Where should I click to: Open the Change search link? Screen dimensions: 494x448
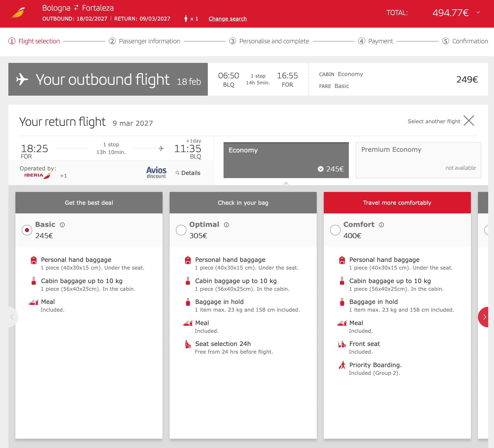228,19
